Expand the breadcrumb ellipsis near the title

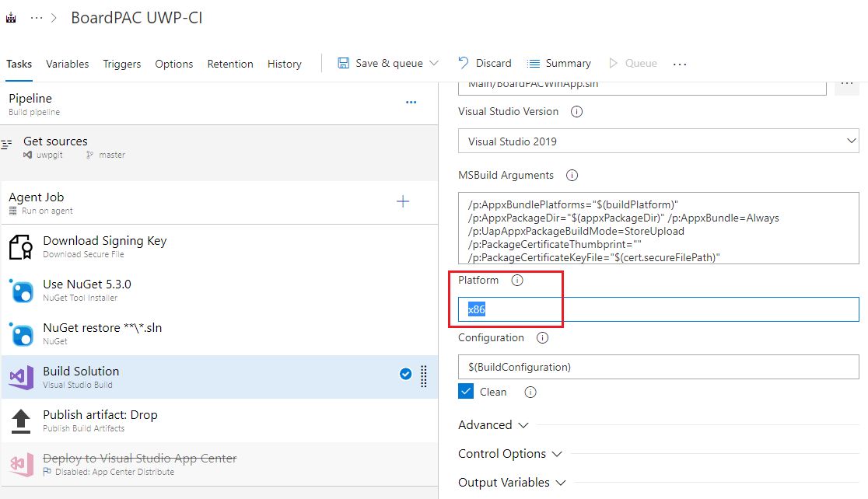[x=37, y=18]
